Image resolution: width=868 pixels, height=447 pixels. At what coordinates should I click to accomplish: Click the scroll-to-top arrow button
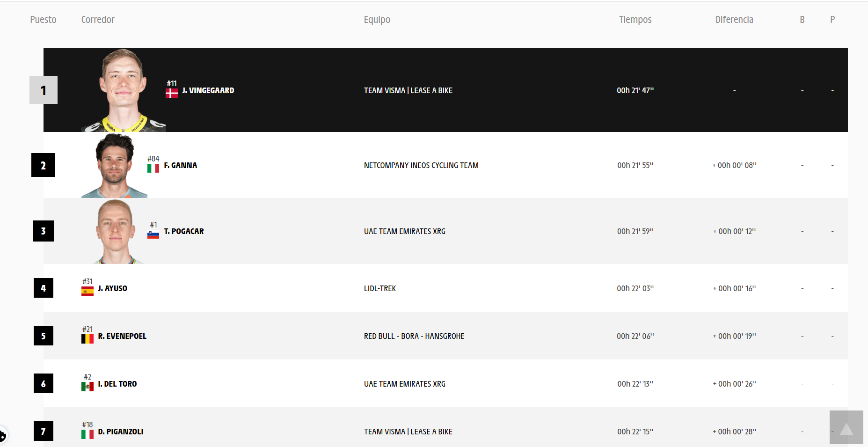pyautogui.click(x=846, y=427)
